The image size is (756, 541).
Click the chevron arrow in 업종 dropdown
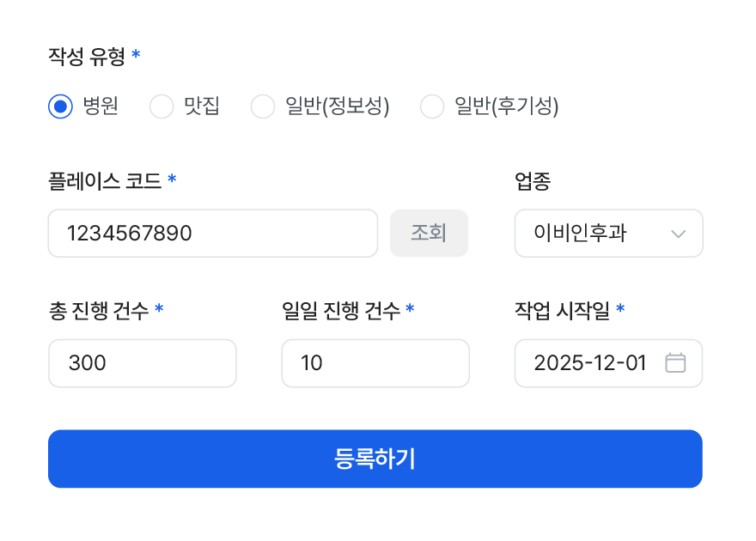[678, 234]
